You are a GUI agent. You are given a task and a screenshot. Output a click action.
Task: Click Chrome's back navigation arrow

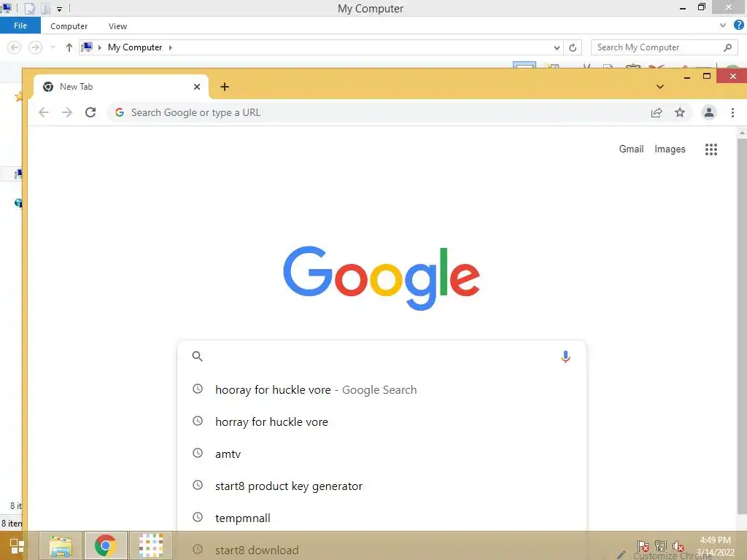pyautogui.click(x=44, y=112)
